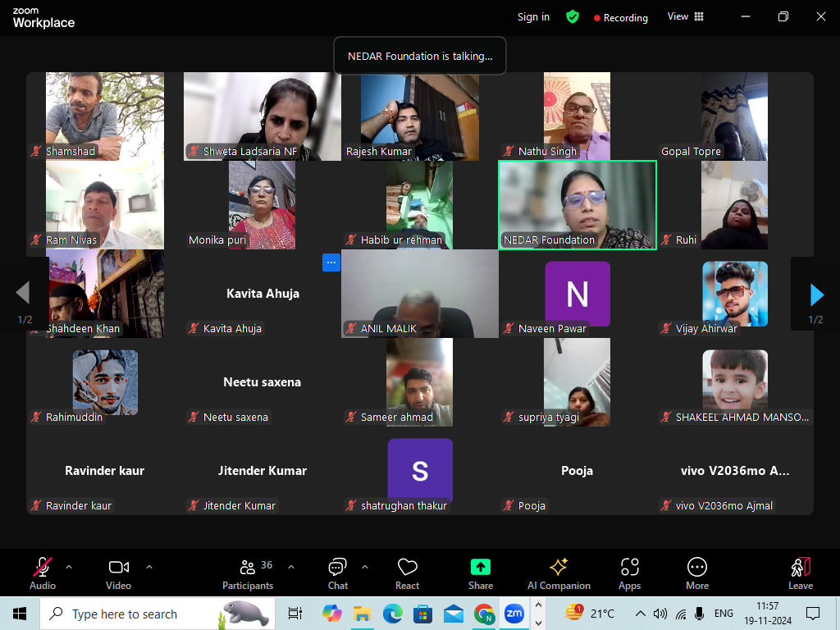The height and width of the screenshot is (630, 840).
Task: Open the Apps menu icon
Action: [629, 567]
